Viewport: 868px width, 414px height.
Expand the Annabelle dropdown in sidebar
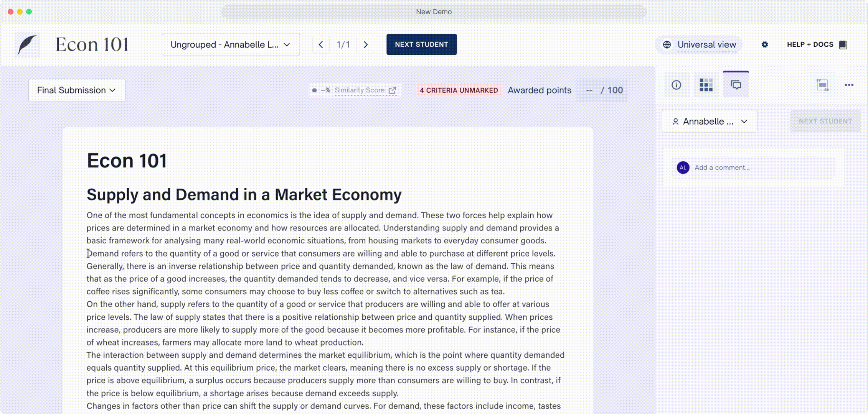(x=709, y=121)
